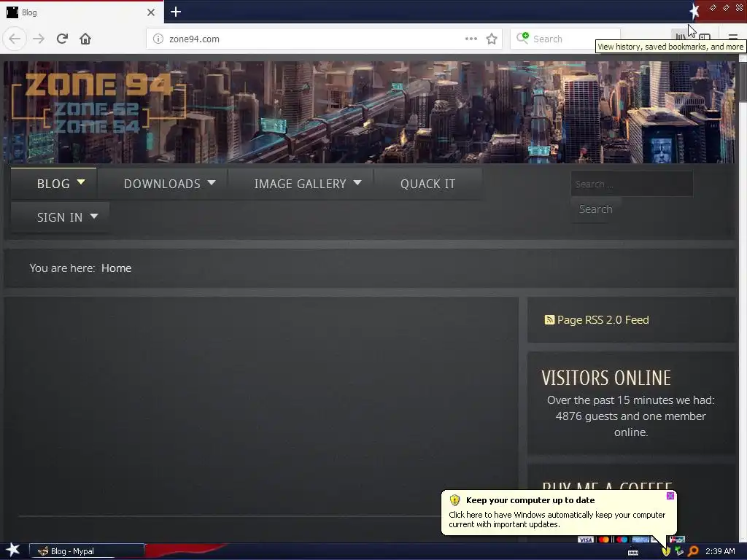Click the Zone 94 logo banner

98,102
